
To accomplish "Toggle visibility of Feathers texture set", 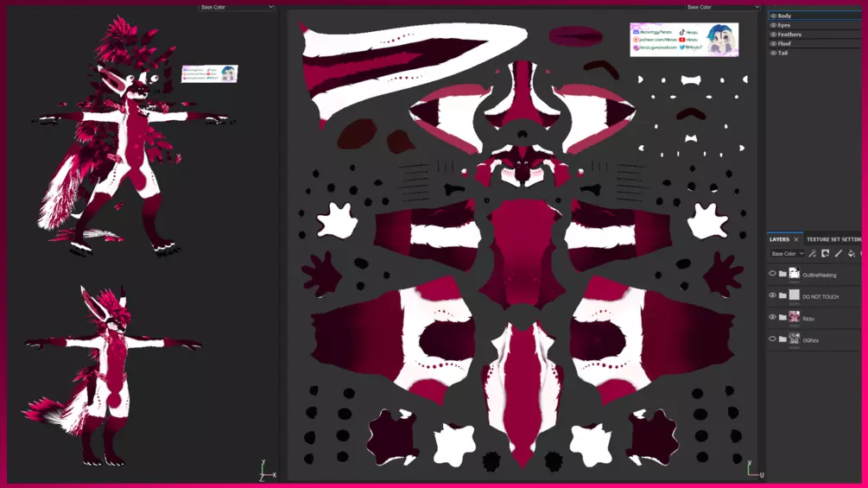I will [x=773, y=35].
